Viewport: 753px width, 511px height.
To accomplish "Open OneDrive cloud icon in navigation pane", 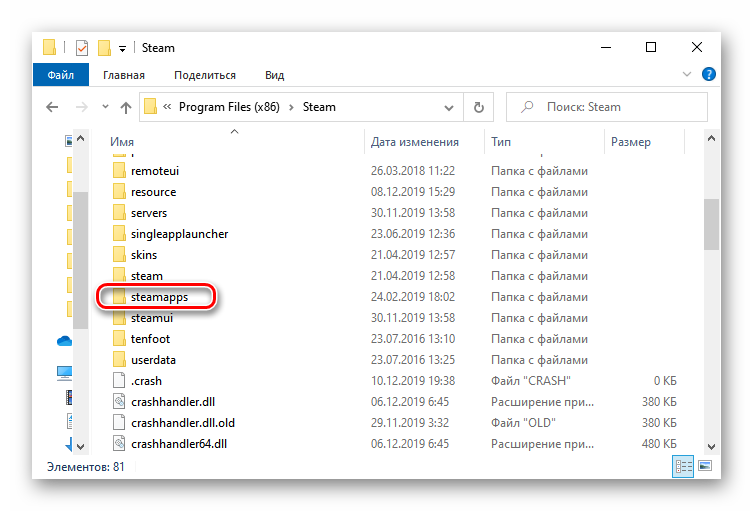I will click(x=64, y=341).
